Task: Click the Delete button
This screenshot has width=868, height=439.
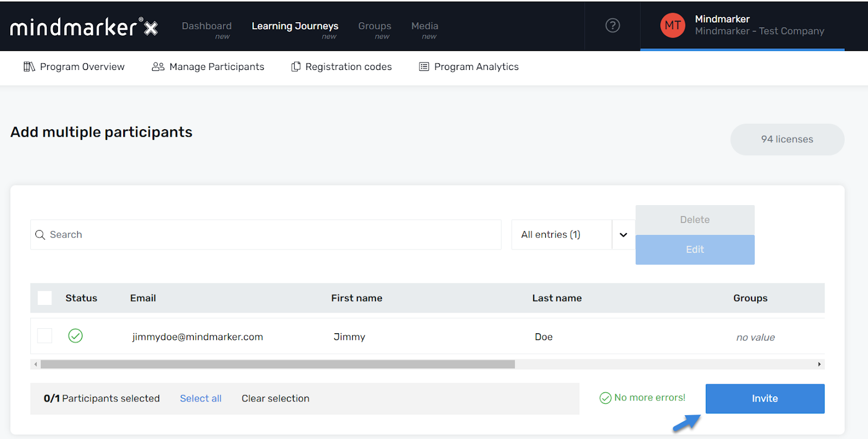Action: point(695,220)
